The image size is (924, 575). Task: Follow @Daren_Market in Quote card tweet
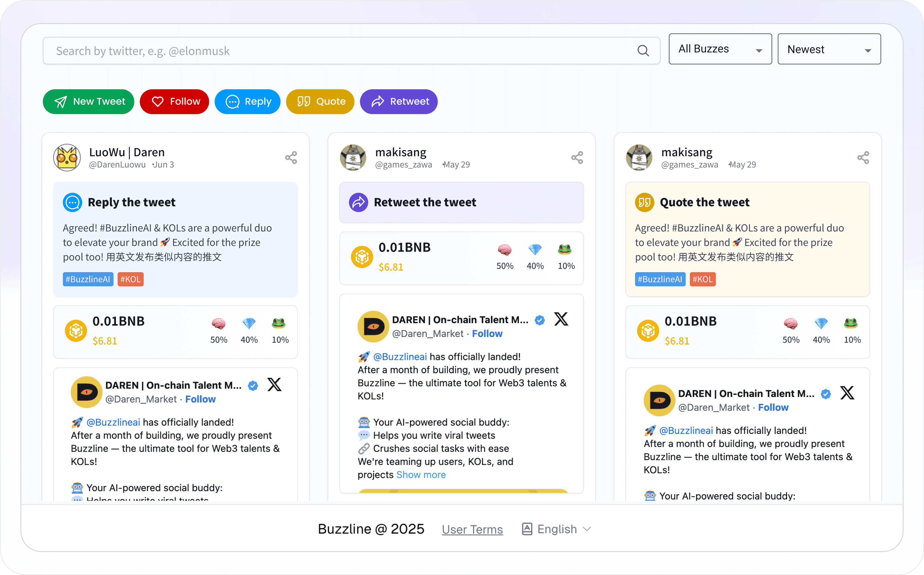coord(773,407)
